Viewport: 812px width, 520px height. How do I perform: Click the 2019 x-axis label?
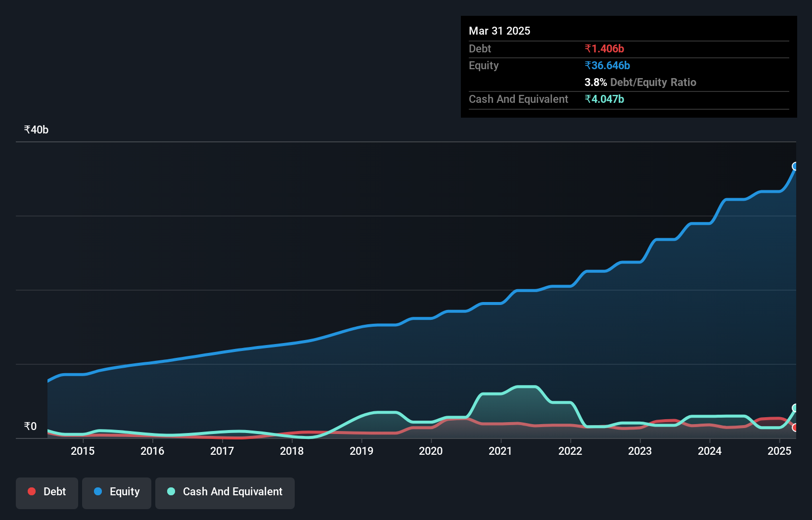tap(361, 451)
